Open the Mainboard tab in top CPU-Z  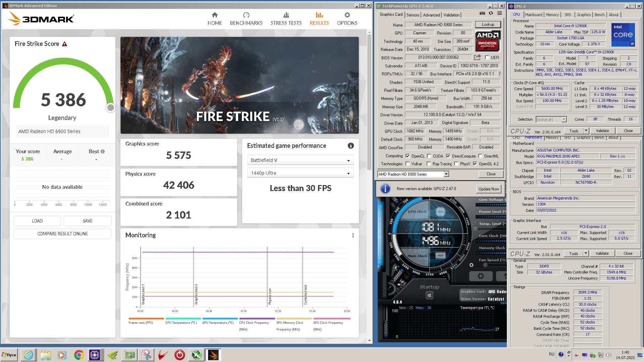[x=534, y=15]
